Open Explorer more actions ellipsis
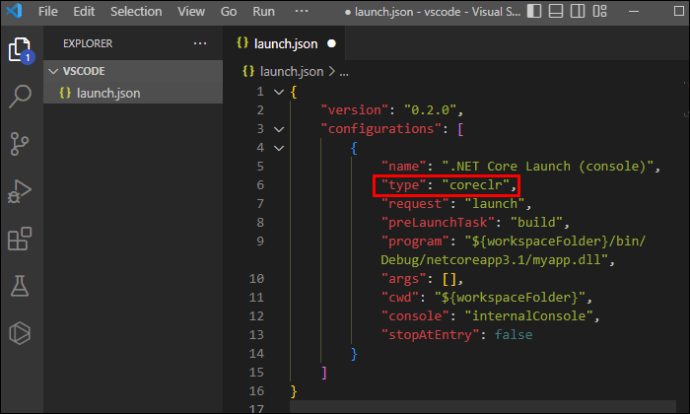 click(200, 43)
